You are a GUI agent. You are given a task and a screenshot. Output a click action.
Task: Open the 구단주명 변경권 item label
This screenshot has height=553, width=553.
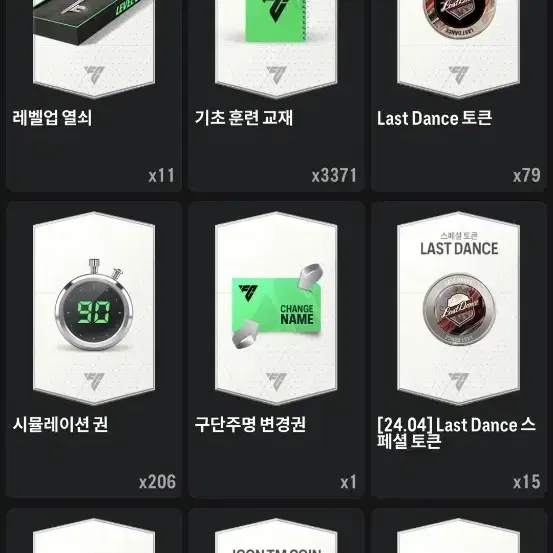250,424
